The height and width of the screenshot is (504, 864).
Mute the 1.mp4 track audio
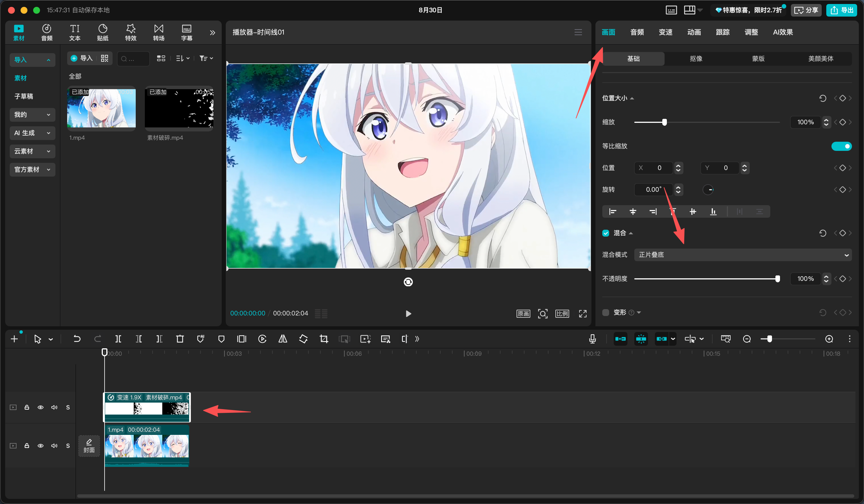(x=54, y=446)
